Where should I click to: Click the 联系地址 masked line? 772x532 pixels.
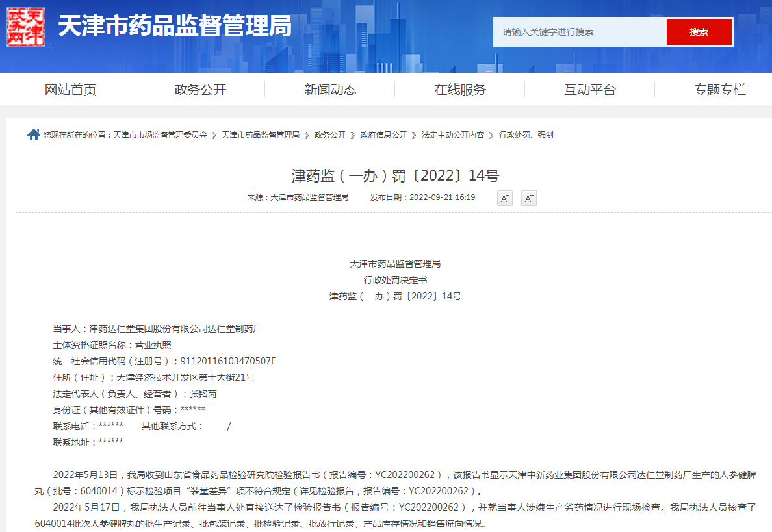[88, 442]
